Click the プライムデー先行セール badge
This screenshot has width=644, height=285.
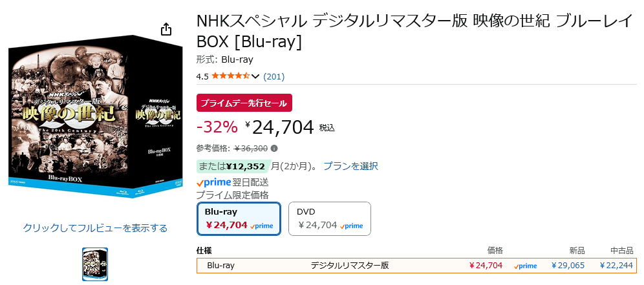244,103
